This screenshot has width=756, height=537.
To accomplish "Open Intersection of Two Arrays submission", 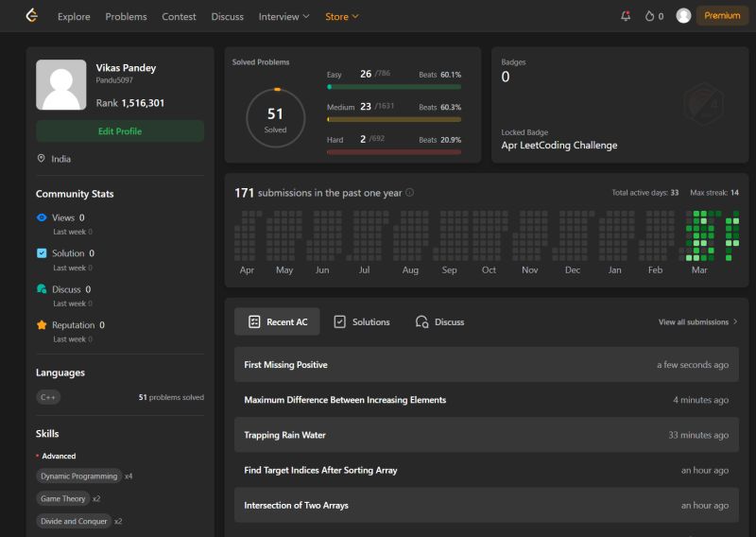I will coord(487,506).
